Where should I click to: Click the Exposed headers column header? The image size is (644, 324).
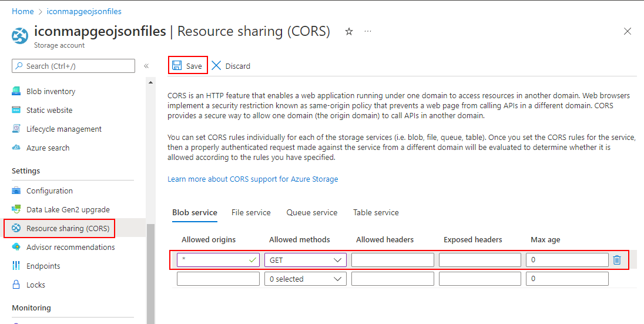473,239
